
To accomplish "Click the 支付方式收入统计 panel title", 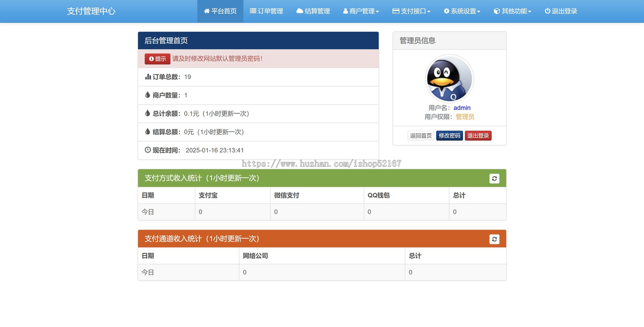I will point(202,178).
